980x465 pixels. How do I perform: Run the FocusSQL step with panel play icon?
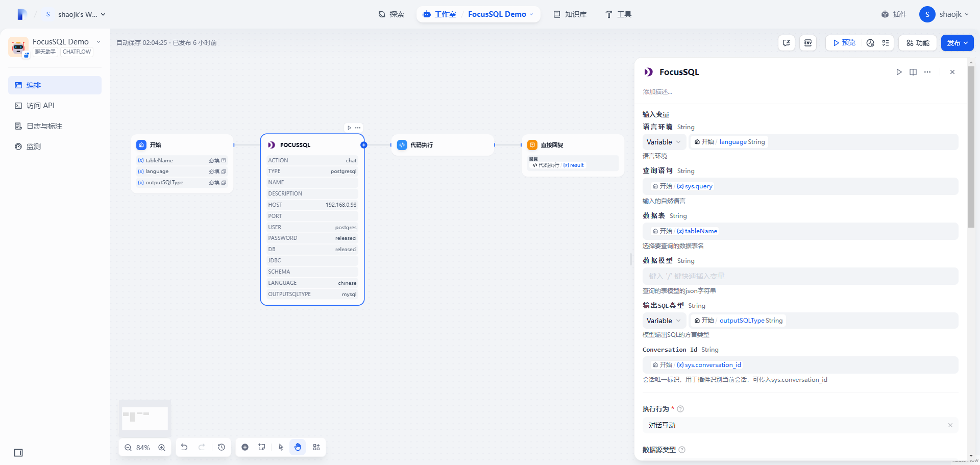pyautogui.click(x=899, y=72)
